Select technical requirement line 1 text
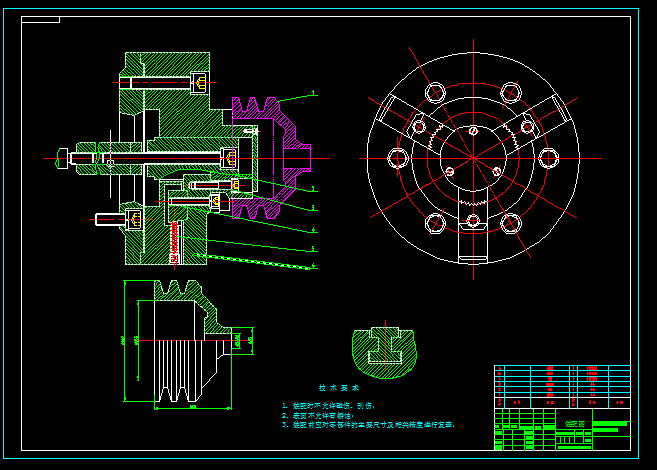Screen dimensions: 657x470 pos(328,406)
